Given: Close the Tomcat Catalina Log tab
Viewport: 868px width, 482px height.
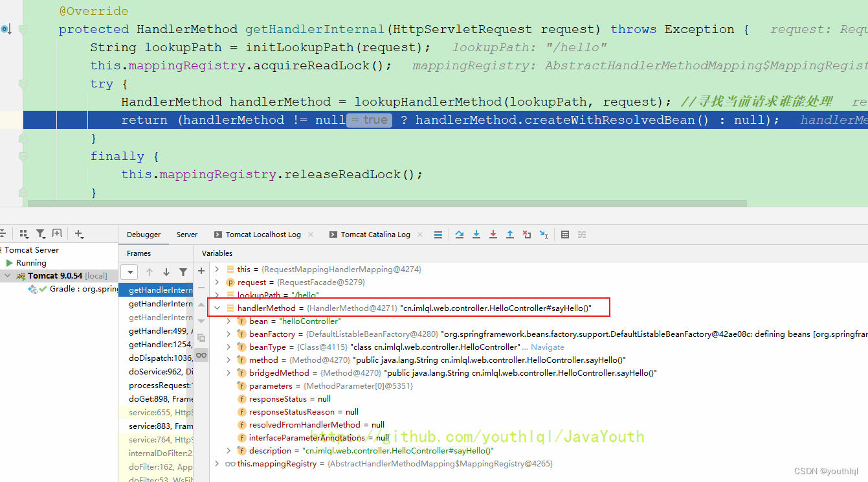Looking at the screenshot, I should (420, 235).
